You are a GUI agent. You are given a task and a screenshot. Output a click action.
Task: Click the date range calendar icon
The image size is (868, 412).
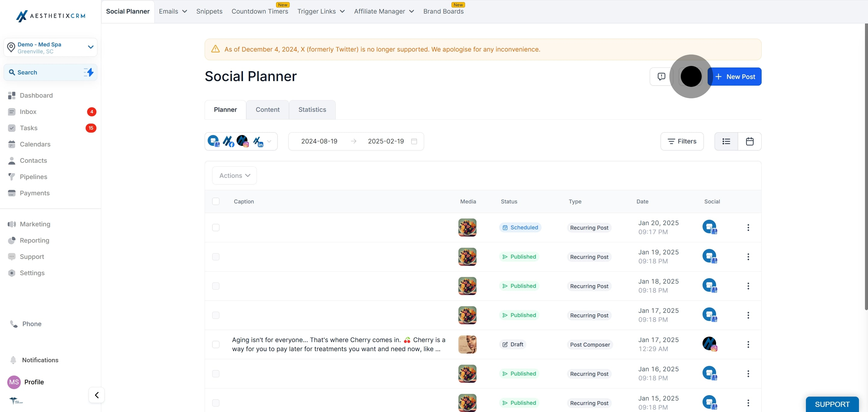click(414, 141)
